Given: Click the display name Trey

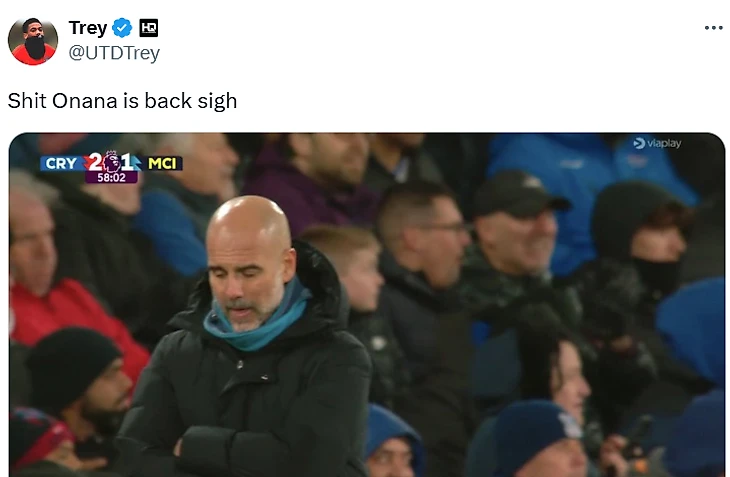Looking at the screenshot, I should coord(88,28).
